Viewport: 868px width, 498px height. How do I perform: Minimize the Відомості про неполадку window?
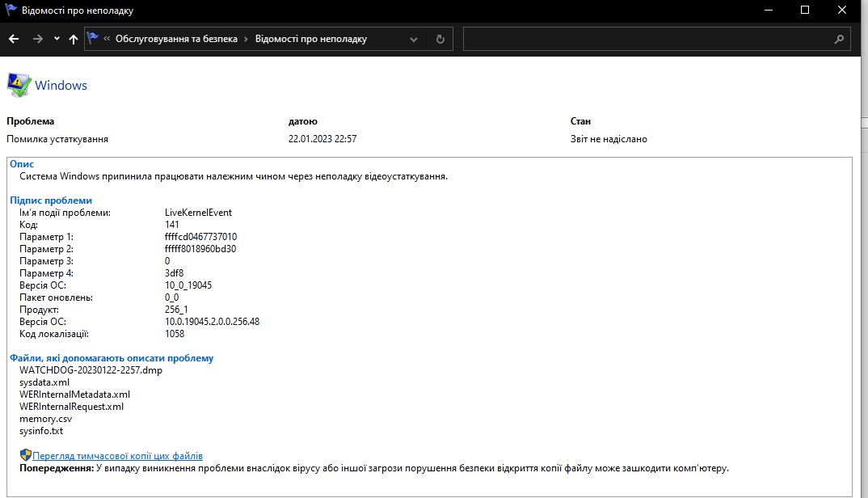tap(769, 10)
